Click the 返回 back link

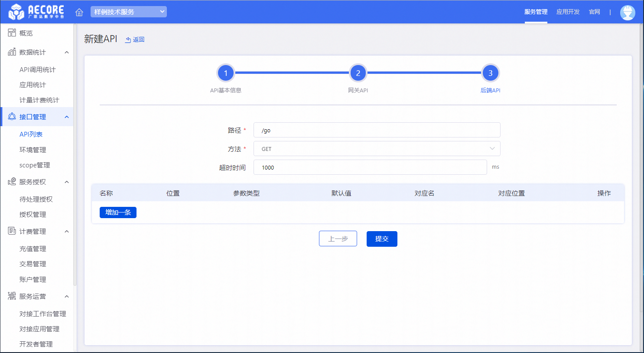coord(135,39)
